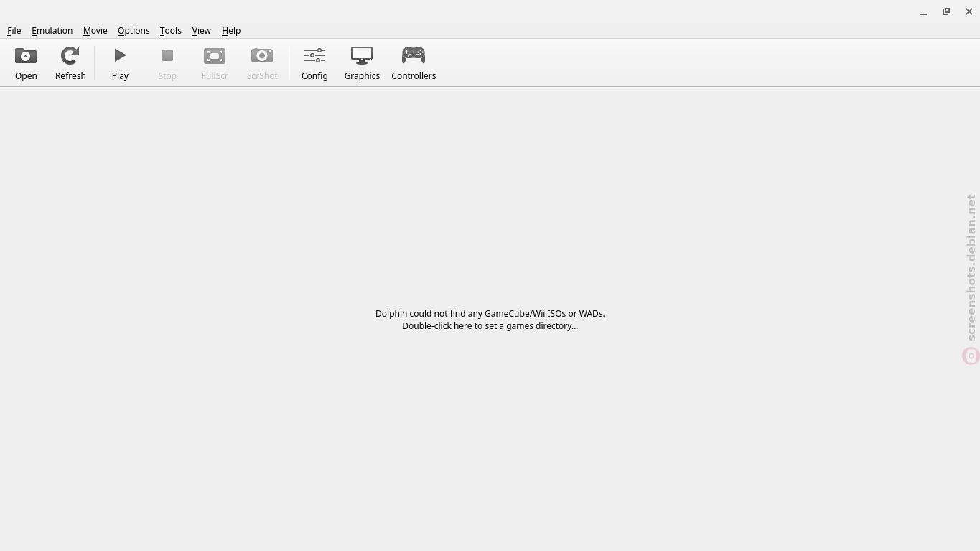Open the Options menu
The height and width of the screenshot is (551, 980).
pyautogui.click(x=134, y=30)
